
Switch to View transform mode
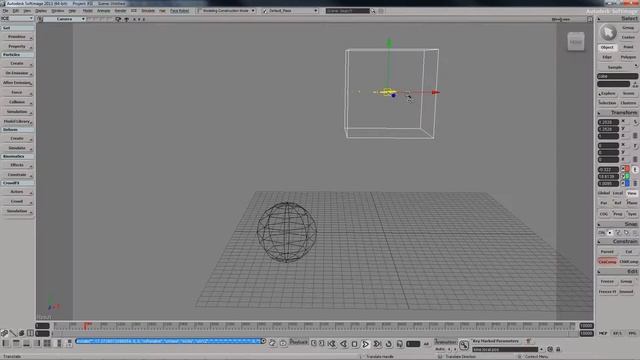632,193
